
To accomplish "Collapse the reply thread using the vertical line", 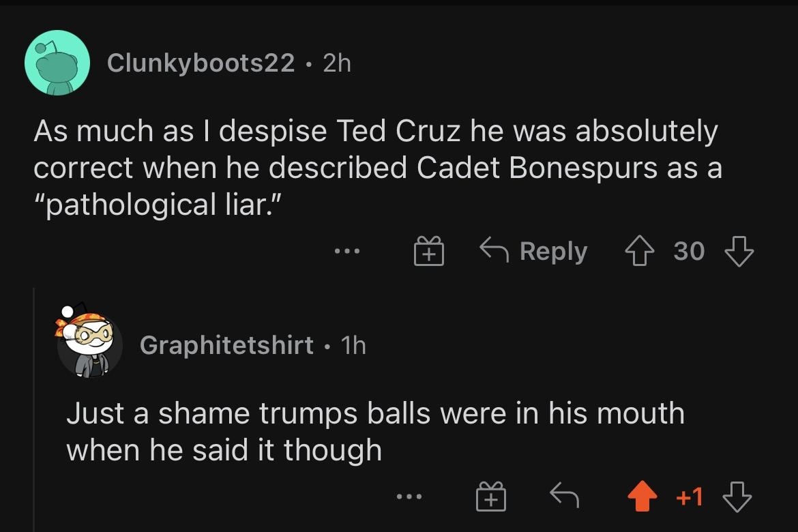I will (34, 409).
